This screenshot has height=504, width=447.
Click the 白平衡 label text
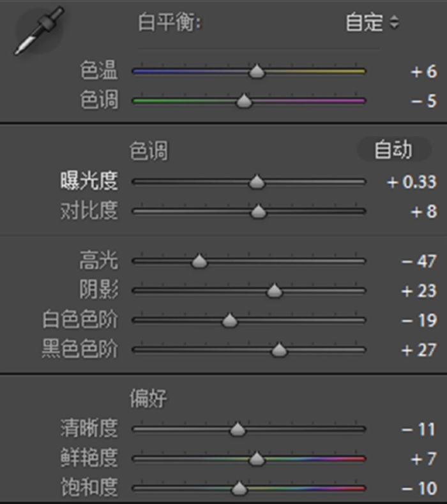coord(169,23)
